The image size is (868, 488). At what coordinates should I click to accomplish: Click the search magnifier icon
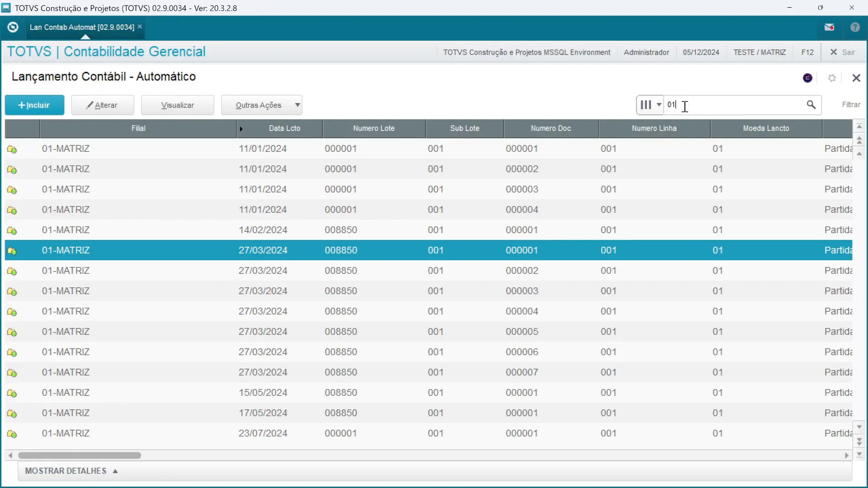811,105
